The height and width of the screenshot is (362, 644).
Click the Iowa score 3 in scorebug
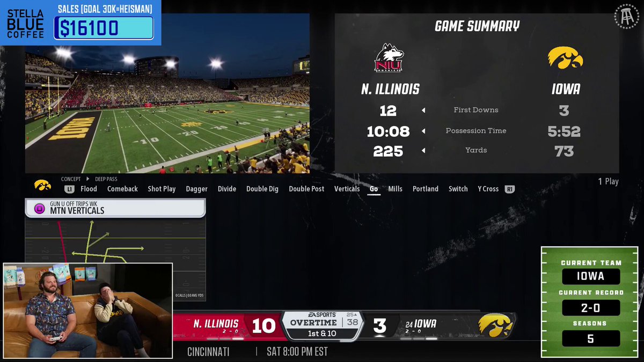click(380, 326)
